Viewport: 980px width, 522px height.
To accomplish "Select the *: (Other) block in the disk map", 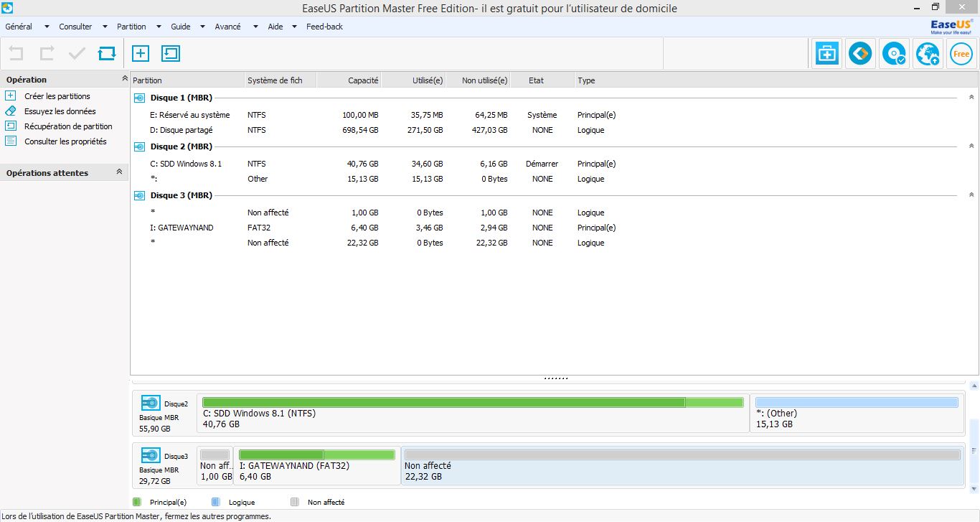I will [857, 413].
